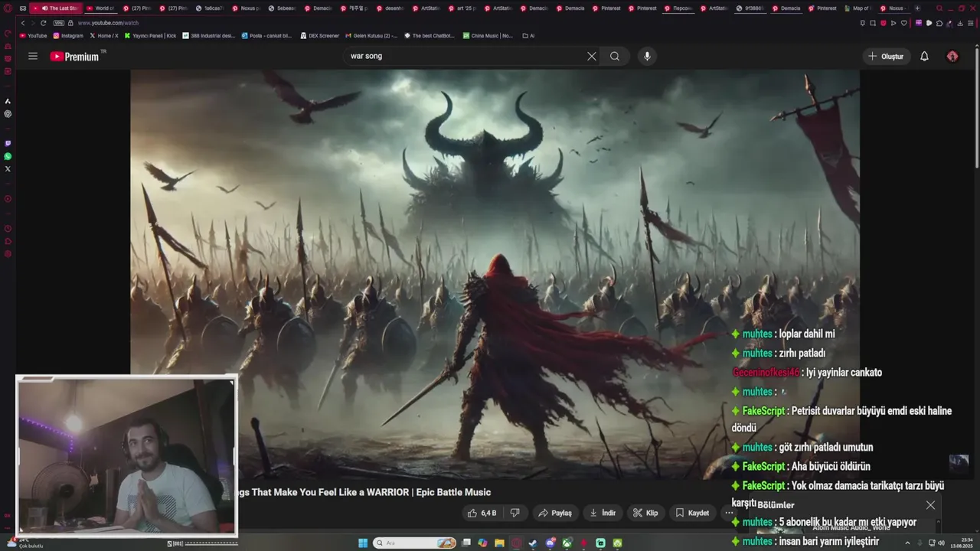Open Instagram bookmark
980x551 pixels.
click(x=68, y=36)
